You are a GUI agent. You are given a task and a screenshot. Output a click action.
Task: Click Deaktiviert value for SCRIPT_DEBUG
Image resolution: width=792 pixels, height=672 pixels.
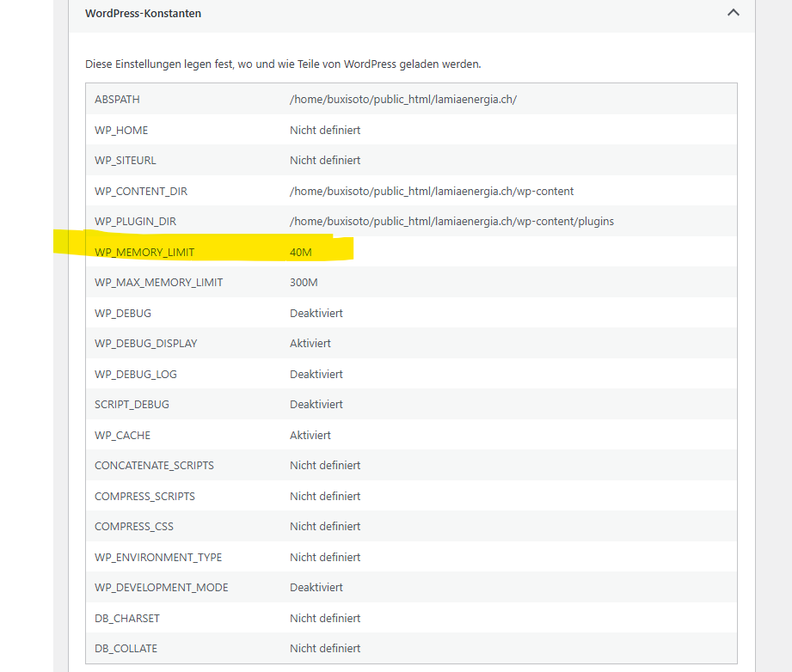click(316, 405)
